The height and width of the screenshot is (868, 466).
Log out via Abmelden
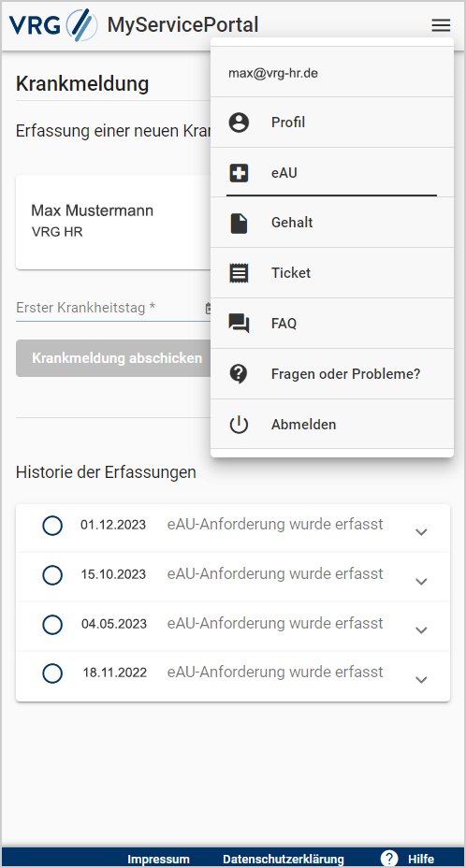tap(332, 424)
